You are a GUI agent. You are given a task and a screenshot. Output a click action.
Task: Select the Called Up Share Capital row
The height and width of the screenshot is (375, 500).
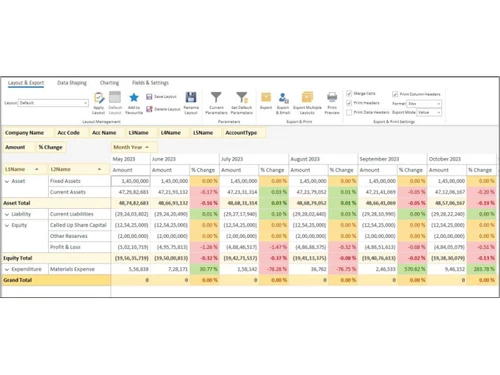pyautogui.click(x=79, y=225)
